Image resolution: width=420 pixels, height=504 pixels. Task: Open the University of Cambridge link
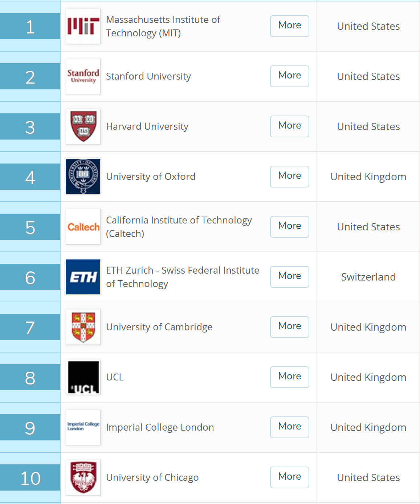159,327
